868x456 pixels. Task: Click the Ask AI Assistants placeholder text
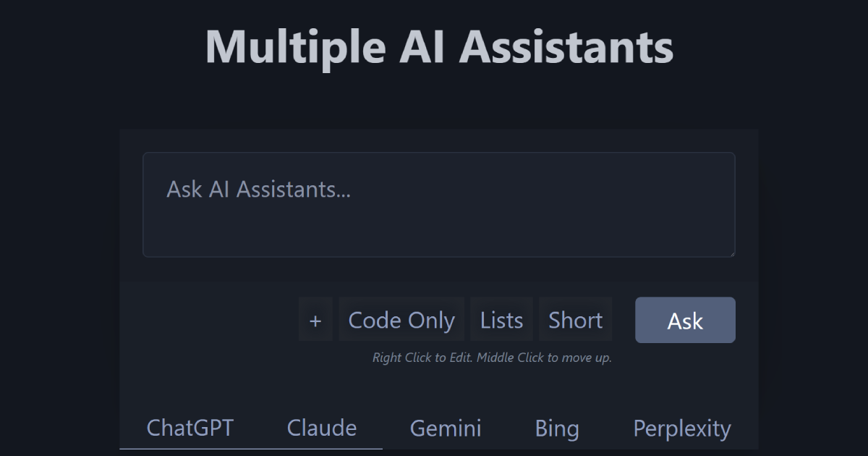click(x=258, y=190)
